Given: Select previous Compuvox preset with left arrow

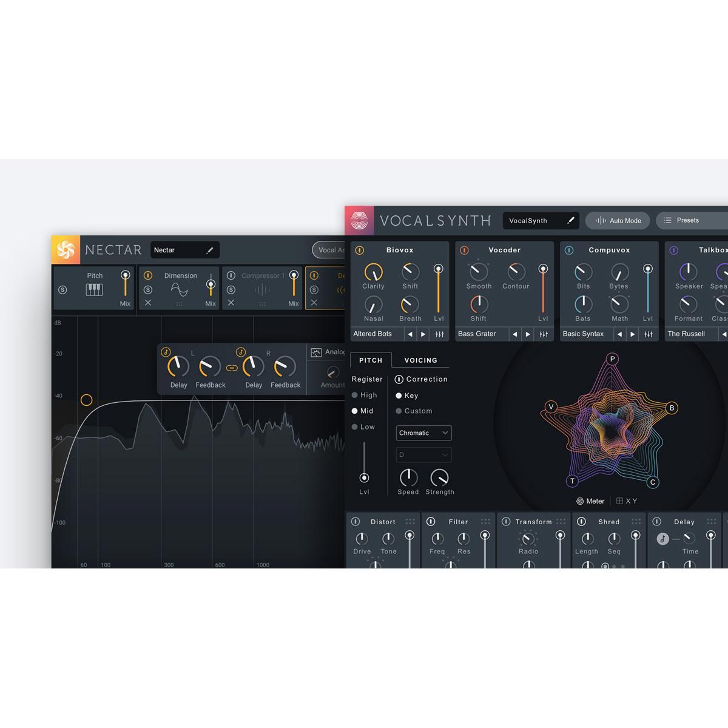Looking at the screenshot, I should click(x=619, y=334).
